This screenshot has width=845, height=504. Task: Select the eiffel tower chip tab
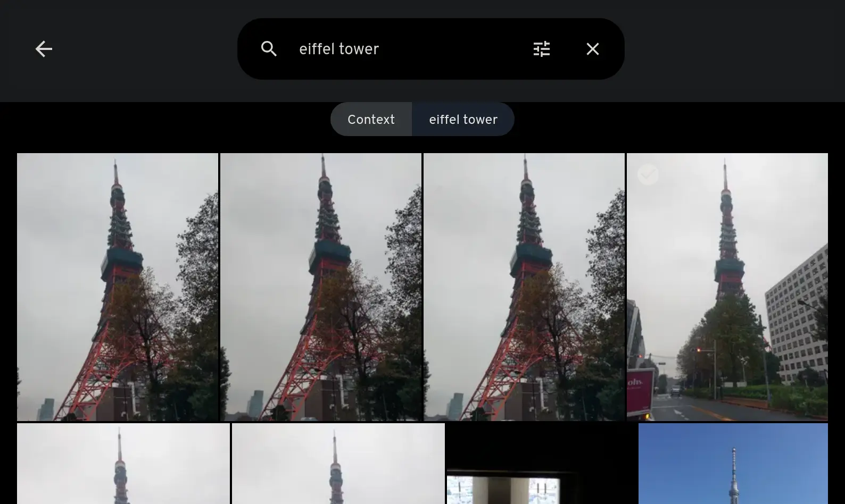(463, 119)
